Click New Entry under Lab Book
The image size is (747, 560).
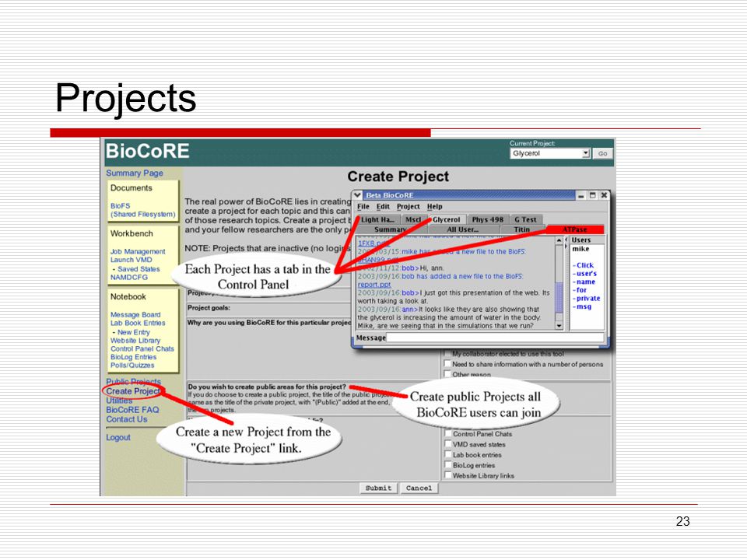tap(133, 332)
